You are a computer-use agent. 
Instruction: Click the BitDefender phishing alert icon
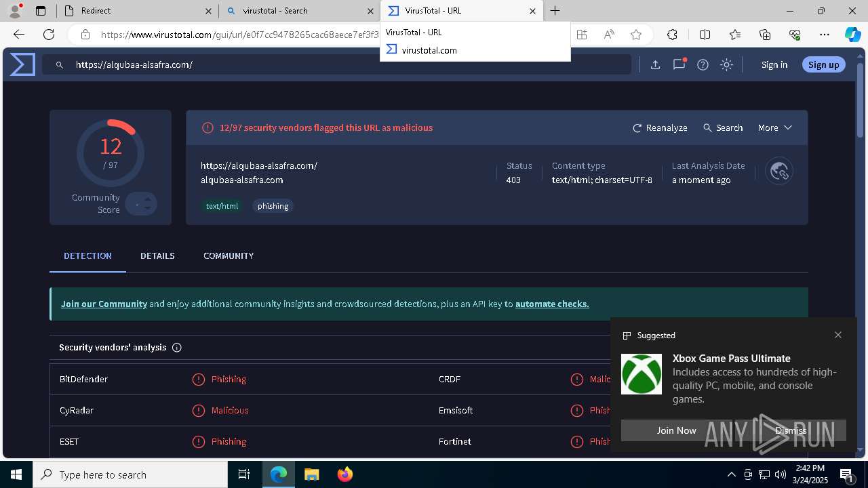click(198, 379)
